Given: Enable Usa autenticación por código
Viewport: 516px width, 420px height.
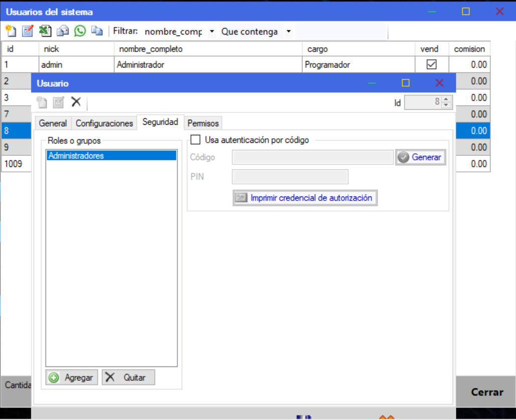Looking at the screenshot, I should [196, 140].
